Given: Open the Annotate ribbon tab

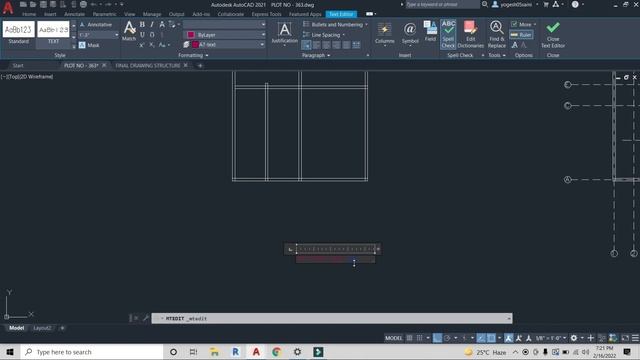Looking at the screenshot, I should click(x=74, y=14).
